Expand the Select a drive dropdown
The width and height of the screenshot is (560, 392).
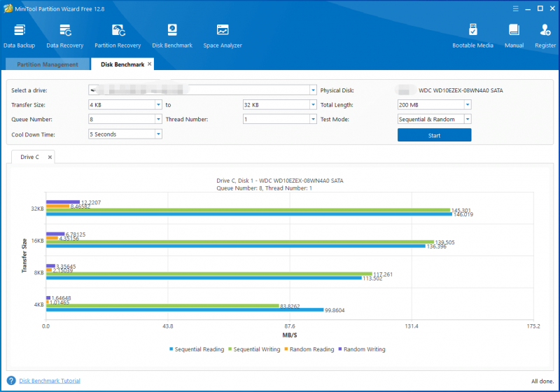coord(313,90)
